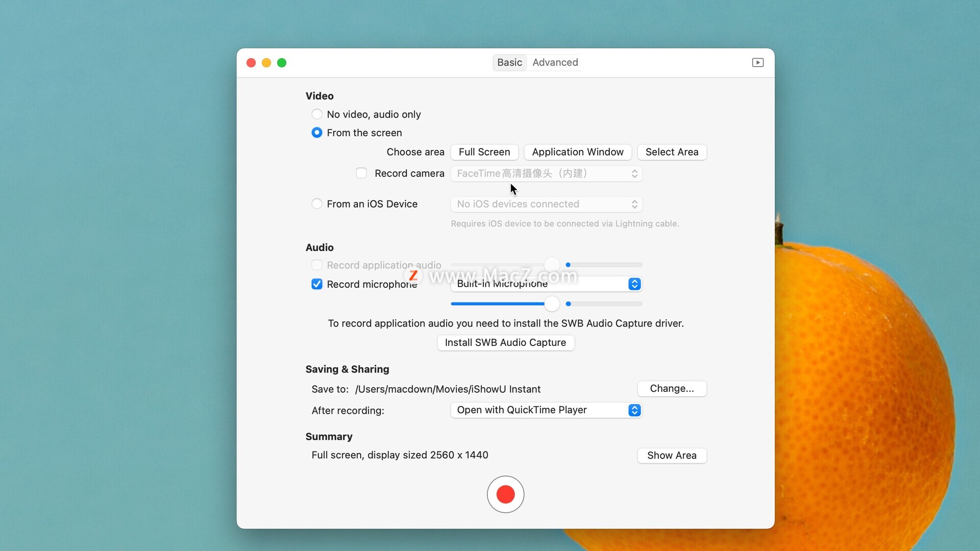Switch to the Basic tab
The image size is (980, 551).
click(x=509, y=62)
